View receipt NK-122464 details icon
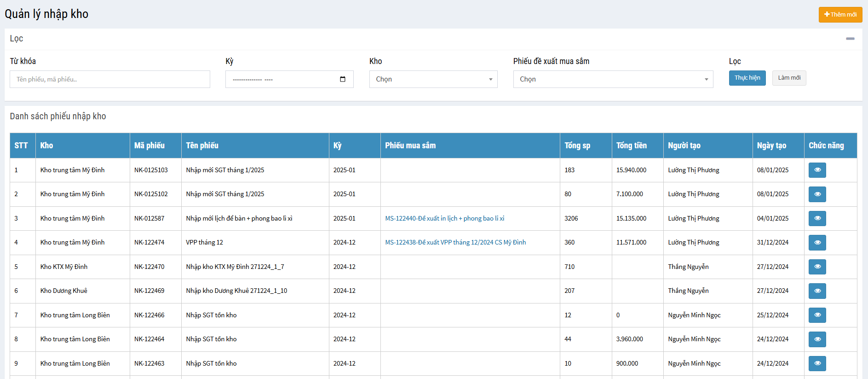 click(x=817, y=339)
